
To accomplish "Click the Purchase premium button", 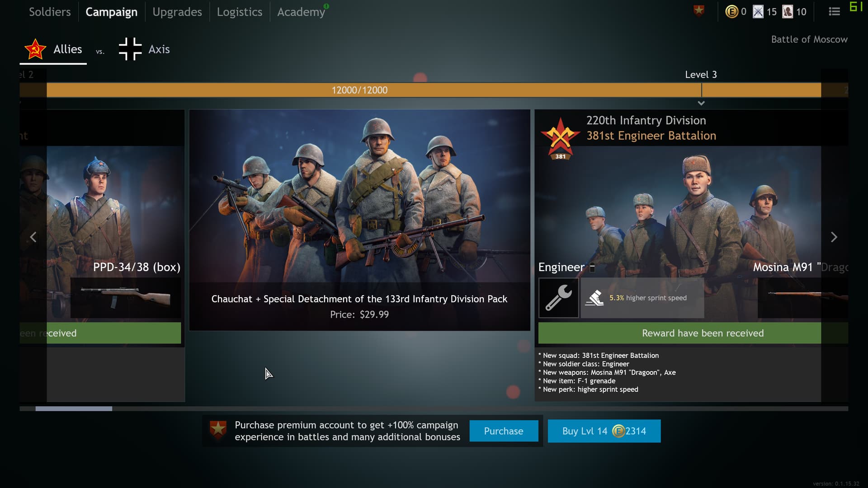I will (504, 431).
